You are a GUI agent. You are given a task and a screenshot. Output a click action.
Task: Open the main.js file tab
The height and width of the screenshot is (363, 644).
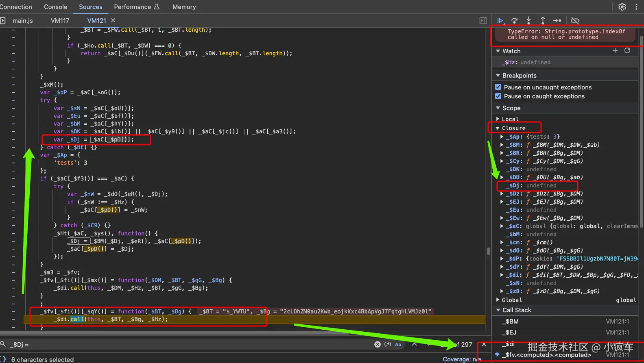(x=23, y=20)
